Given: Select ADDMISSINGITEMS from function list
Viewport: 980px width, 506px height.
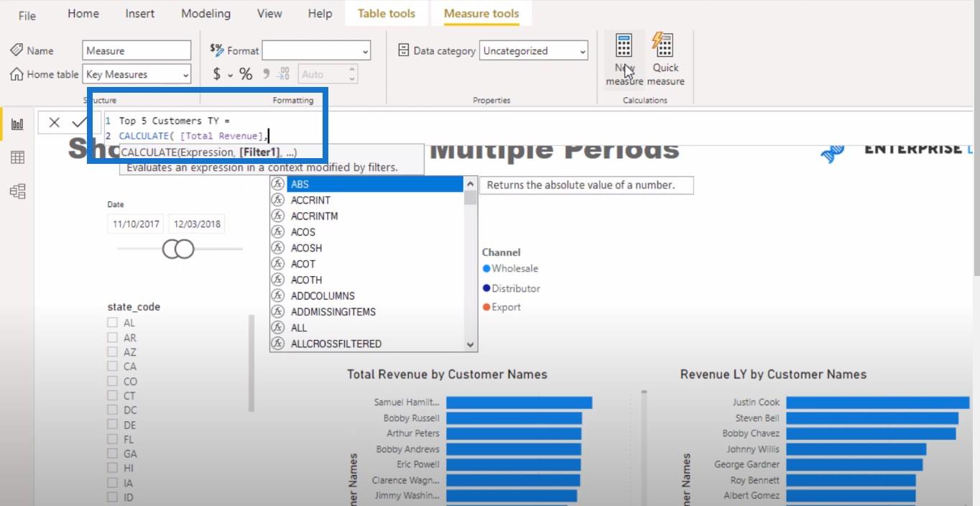Looking at the screenshot, I should point(333,311).
